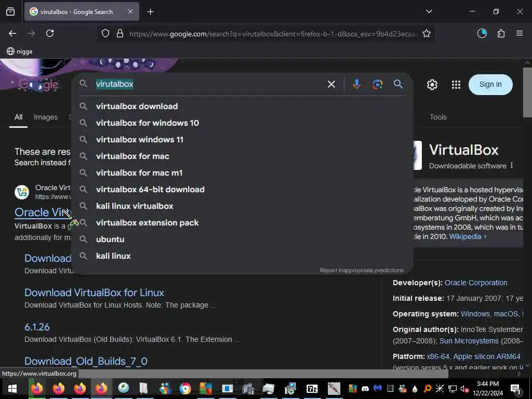Image resolution: width=532 pixels, height=399 pixels.
Task: Clear the search box with X icon
Action: pyautogui.click(x=331, y=84)
